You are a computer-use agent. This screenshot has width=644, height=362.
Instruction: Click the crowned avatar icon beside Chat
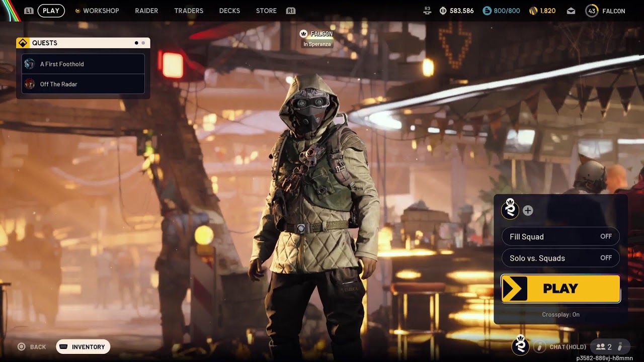coord(521,345)
